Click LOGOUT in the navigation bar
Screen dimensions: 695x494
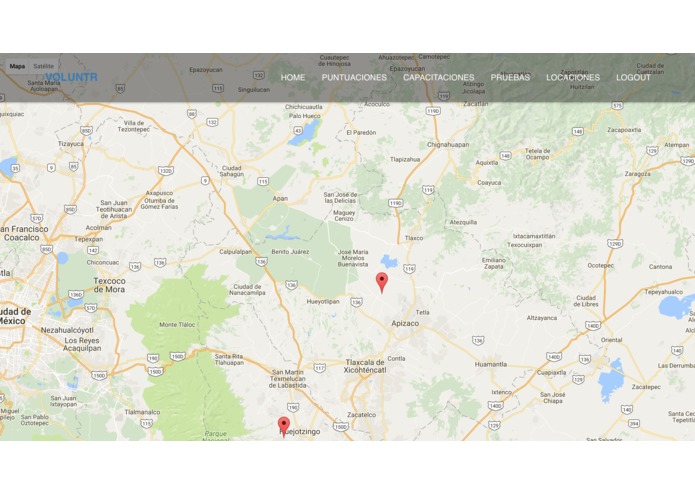[633, 78]
